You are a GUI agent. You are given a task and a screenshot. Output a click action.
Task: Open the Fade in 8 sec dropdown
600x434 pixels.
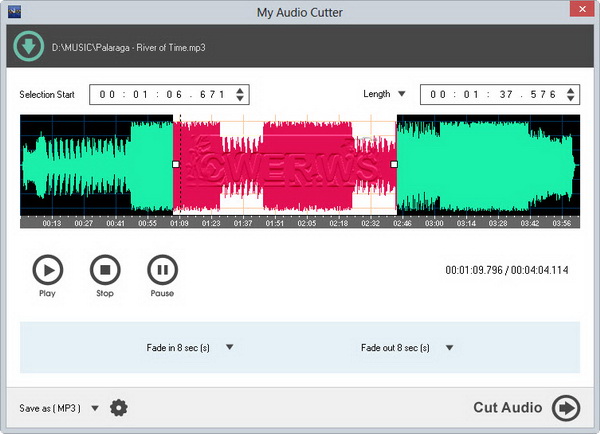click(x=229, y=348)
